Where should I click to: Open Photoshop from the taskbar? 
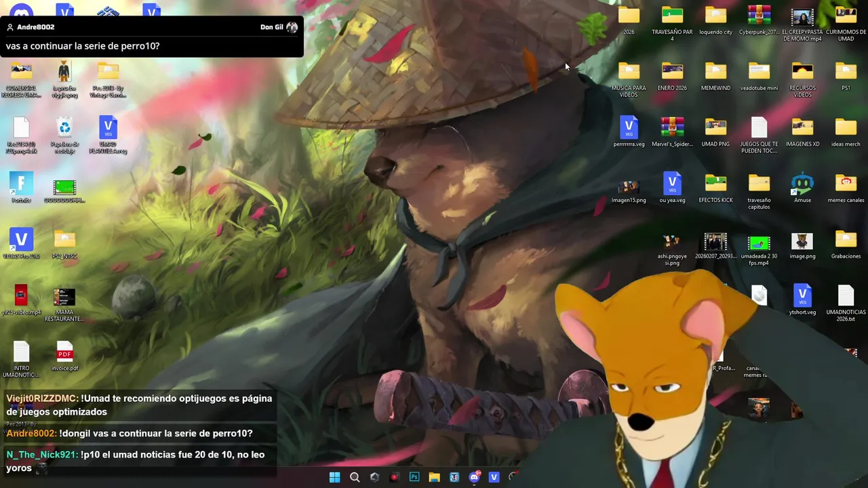pyautogui.click(x=414, y=477)
